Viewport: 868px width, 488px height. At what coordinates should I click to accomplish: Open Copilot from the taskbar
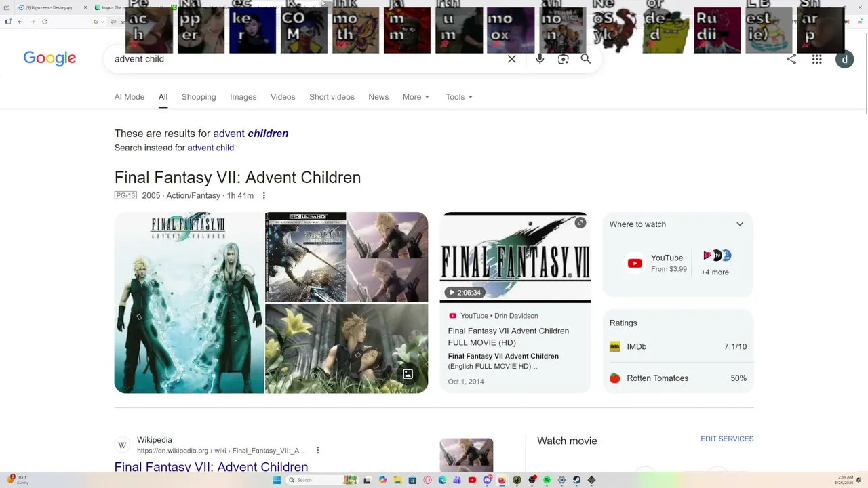coord(382,480)
